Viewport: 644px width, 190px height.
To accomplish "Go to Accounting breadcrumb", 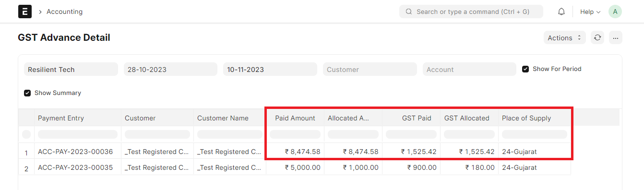I will (x=64, y=12).
